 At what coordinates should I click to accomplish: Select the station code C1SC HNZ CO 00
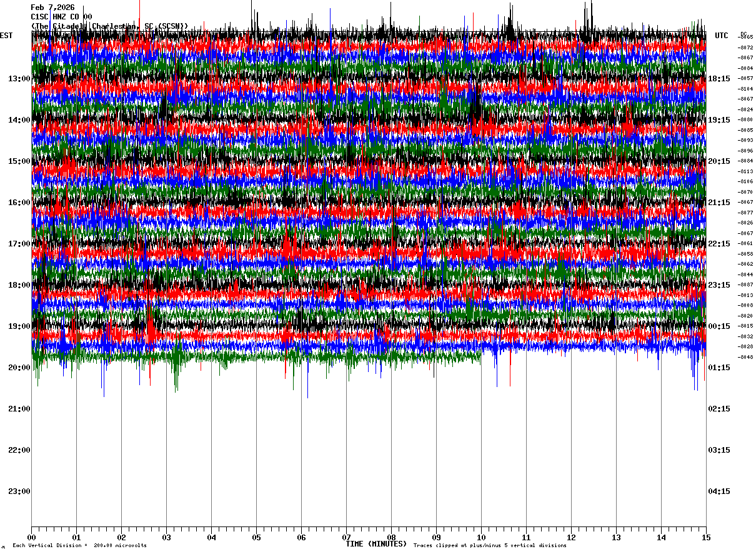click(61, 17)
